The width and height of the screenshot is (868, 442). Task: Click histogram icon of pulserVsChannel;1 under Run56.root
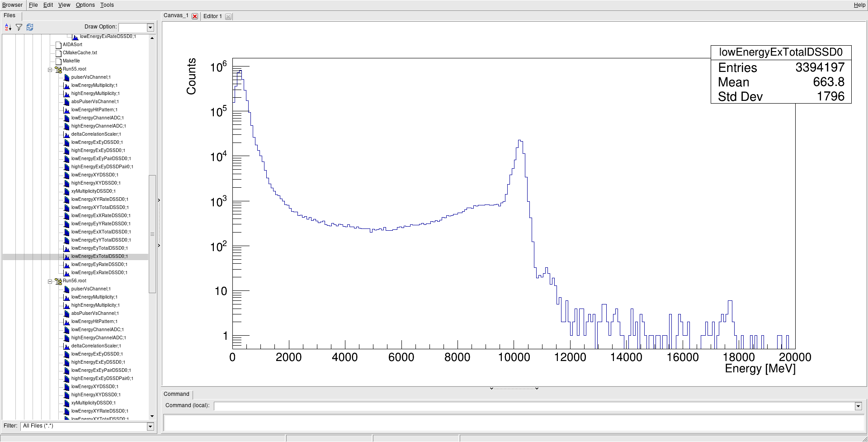pos(66,289)
